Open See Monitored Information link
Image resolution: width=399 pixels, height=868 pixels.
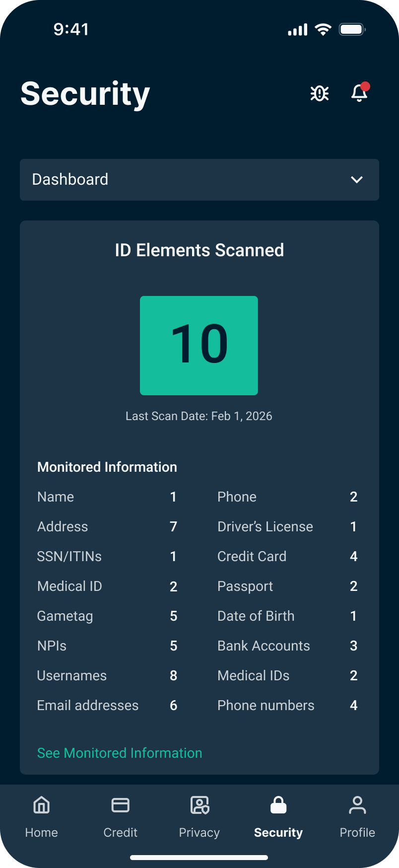click(x=120, y=753)
